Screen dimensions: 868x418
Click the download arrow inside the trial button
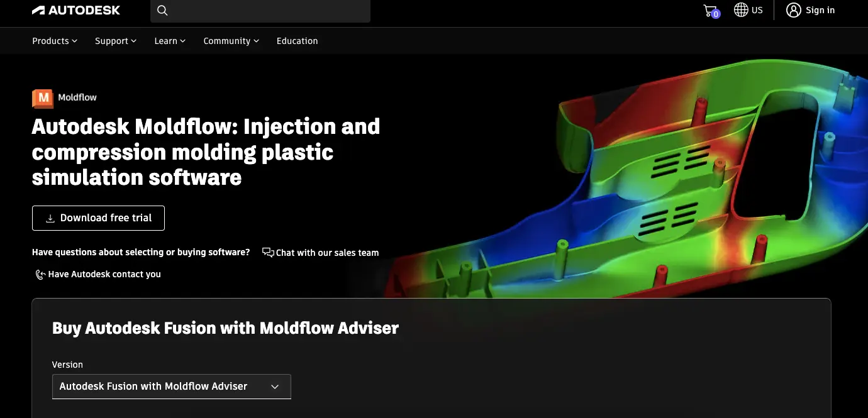[50, 217]
